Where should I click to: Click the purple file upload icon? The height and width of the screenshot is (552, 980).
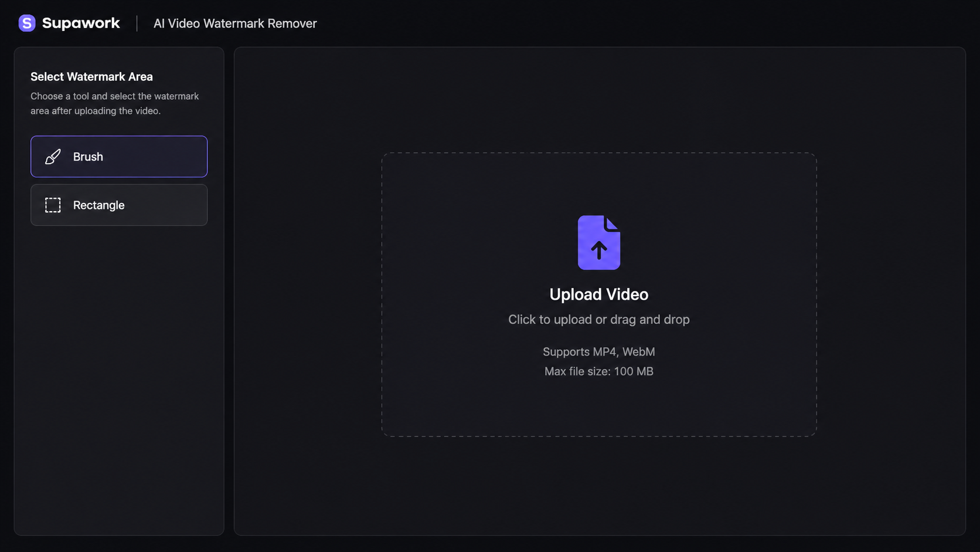(599, 242)
